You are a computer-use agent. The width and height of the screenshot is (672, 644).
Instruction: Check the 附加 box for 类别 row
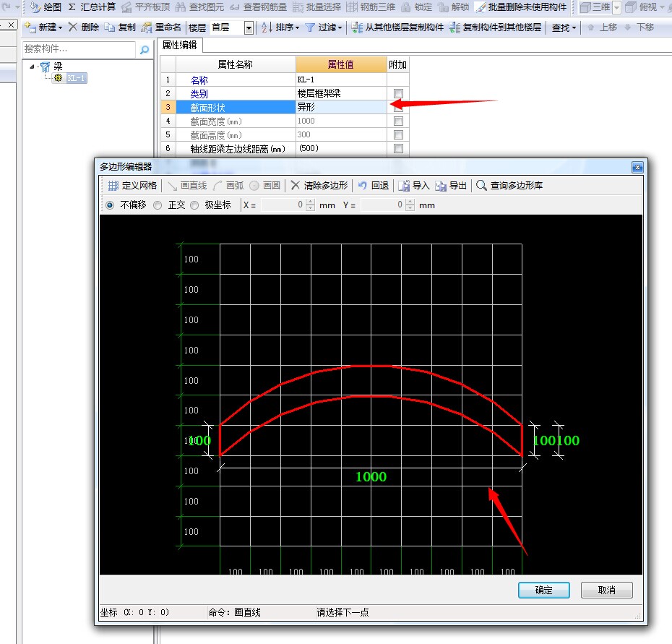pos(398,93)
